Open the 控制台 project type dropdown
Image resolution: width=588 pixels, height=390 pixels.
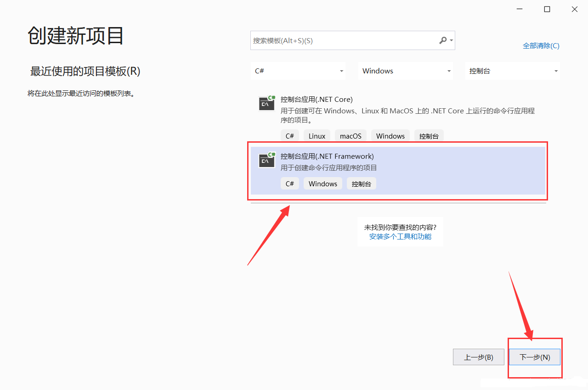point(513,71)
